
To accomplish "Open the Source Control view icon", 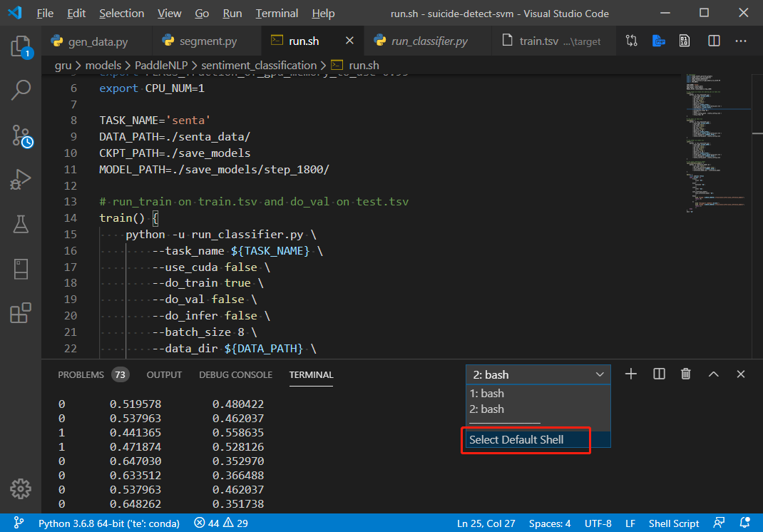I will [21, 135].
